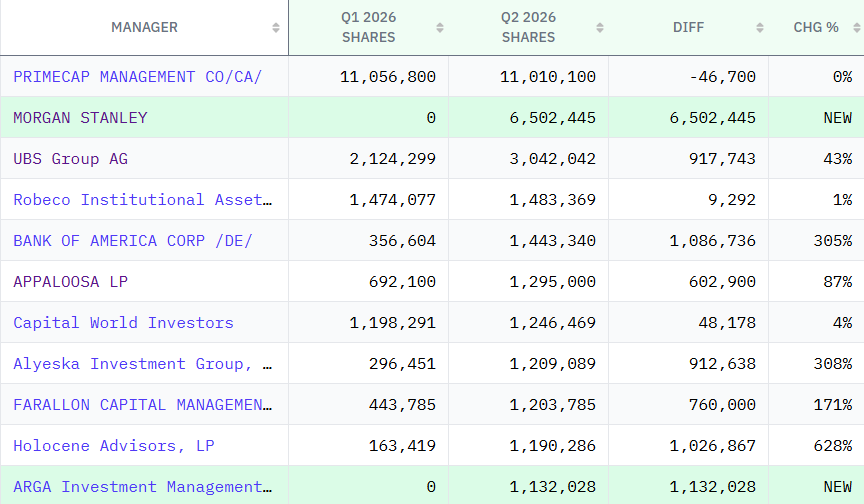Click the NEW label in Morgan Stanley row
This screenshot has height=504, width=864.
pyautogui.click(x=838, y=118)
